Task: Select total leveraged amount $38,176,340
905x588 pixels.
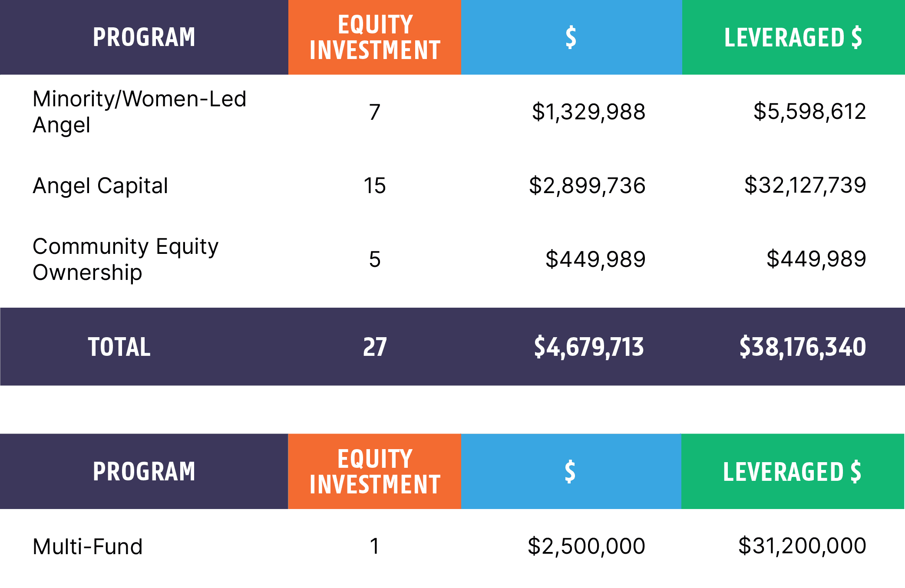Action: tap(803, 347)
